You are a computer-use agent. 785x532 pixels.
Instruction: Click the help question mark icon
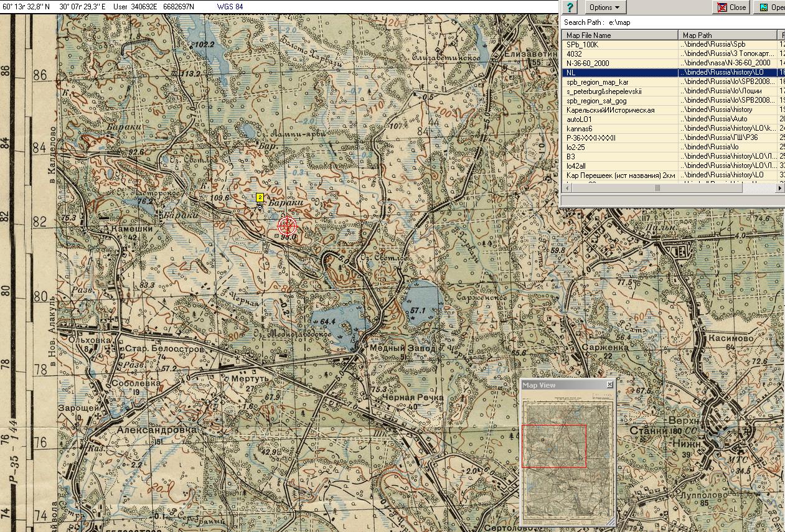pos(570,7)
